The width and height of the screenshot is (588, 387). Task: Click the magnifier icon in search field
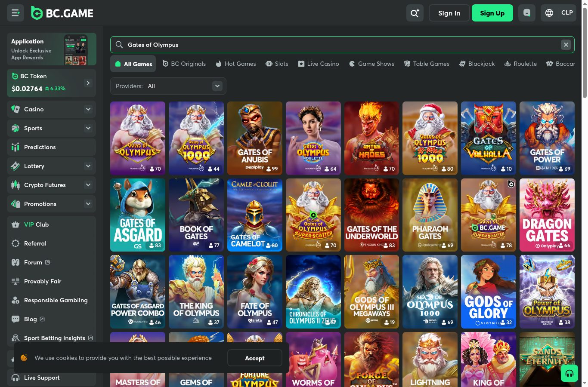119,45
